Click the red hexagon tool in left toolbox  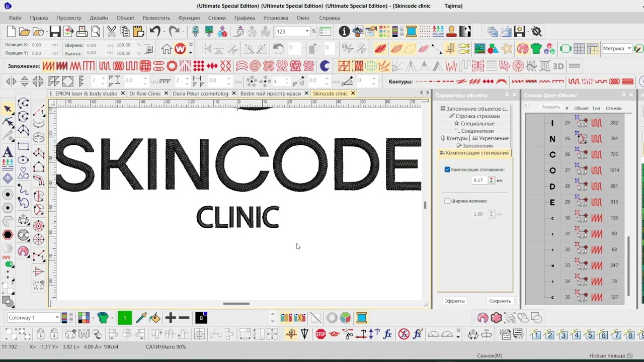(8, 235)
